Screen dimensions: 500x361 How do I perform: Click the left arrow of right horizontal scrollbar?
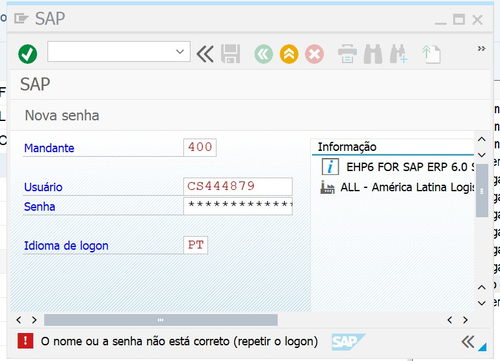click(x=450, y=320)
